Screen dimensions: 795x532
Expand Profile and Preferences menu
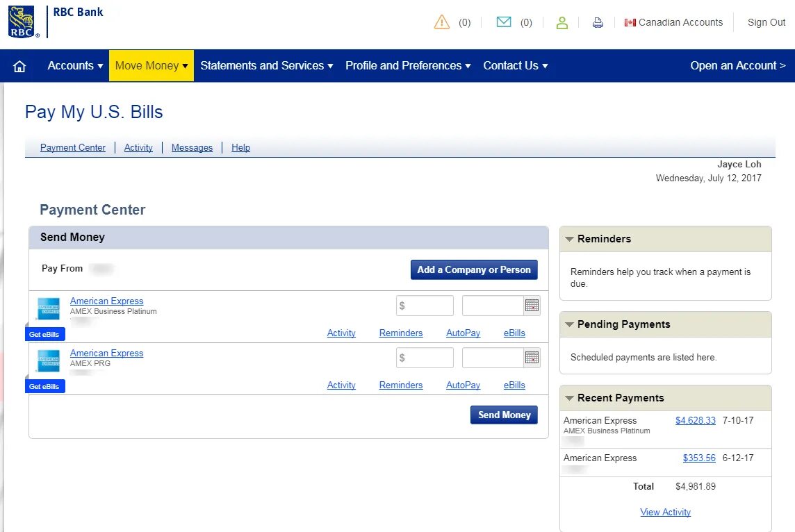408,65
